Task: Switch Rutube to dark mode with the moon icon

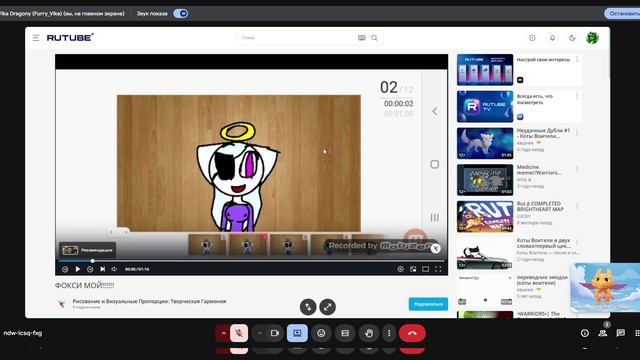Action: click(572, 38)
